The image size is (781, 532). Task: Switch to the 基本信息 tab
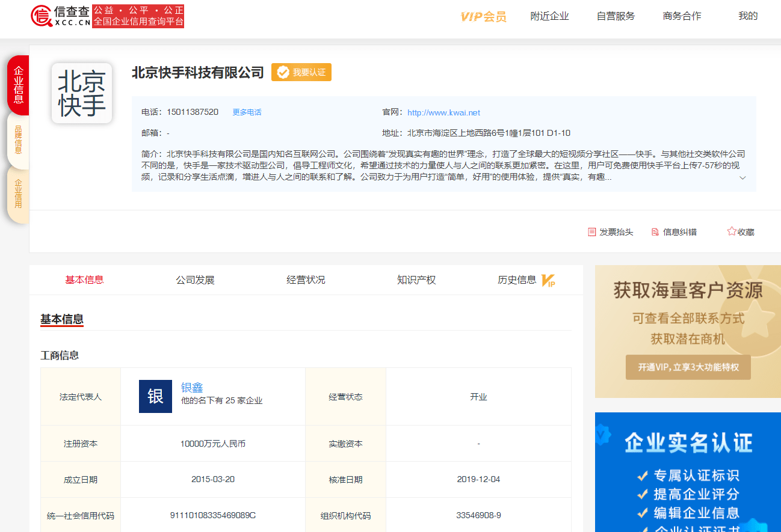pos(84,280)
